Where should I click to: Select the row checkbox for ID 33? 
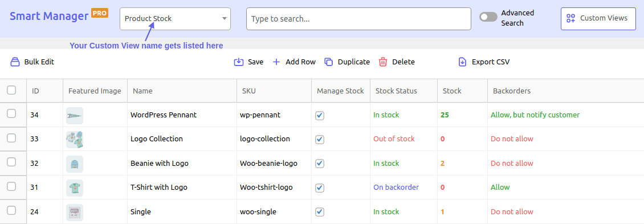tap(11, 138)
